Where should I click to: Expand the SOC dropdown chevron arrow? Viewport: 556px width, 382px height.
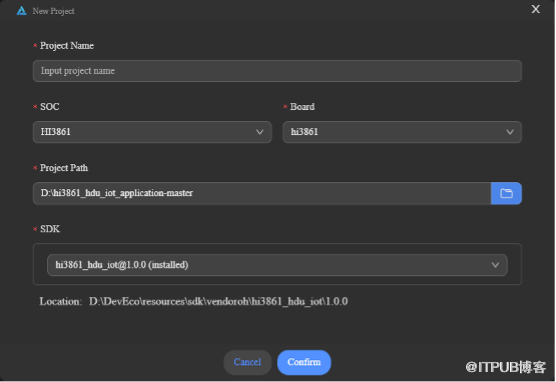pos(260,132)
